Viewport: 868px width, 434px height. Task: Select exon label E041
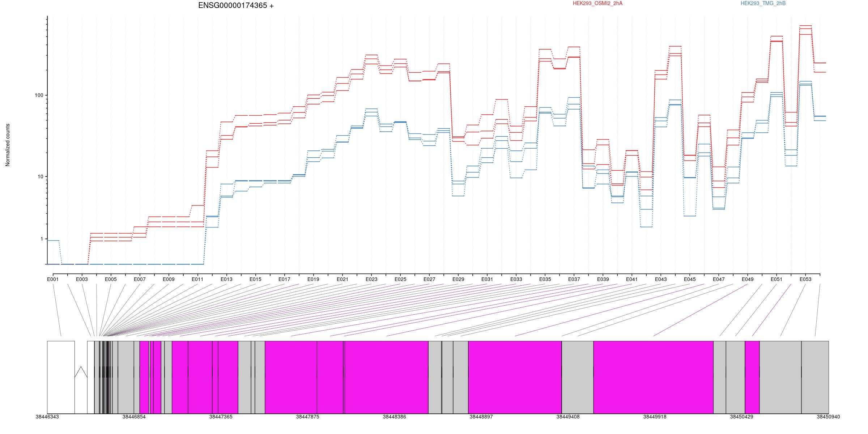click(x=632, y=280)
